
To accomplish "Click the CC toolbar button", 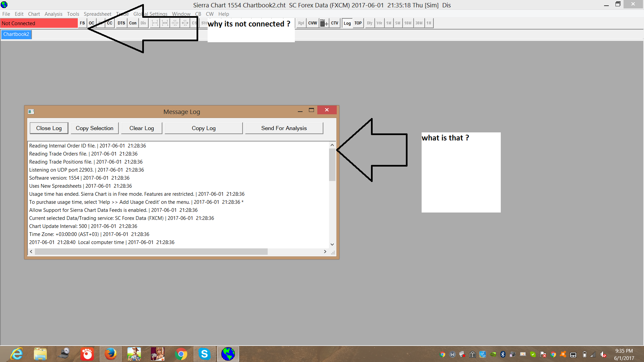I will [x=110, y=23].
